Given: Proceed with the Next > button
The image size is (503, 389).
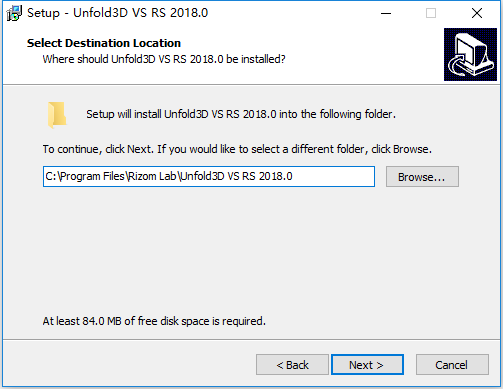Looking at the screenshot, I should (x=367, y=365).
